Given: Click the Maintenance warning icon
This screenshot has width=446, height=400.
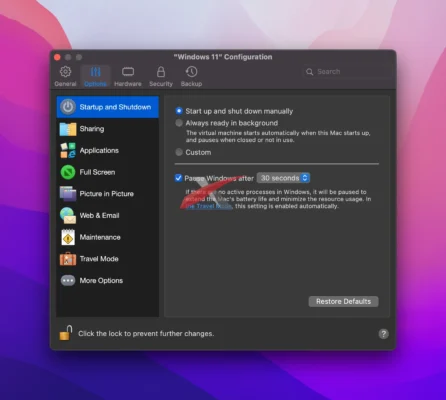Looking at the screenshot, I should [68, 237].
